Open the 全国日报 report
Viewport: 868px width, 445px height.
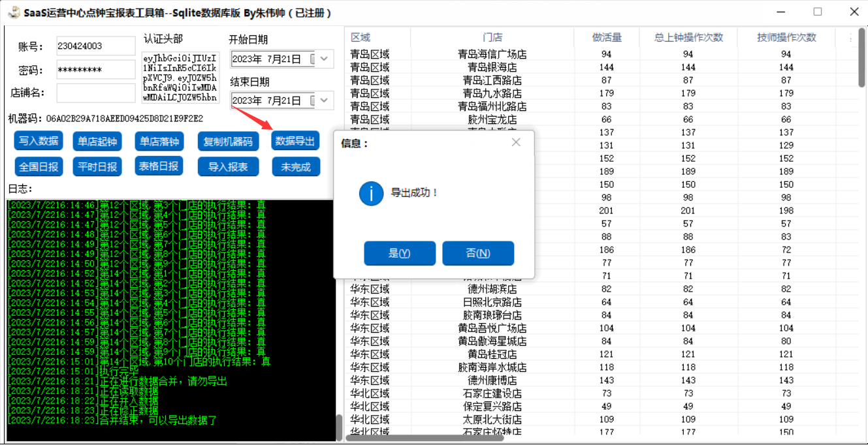point(39,166)
